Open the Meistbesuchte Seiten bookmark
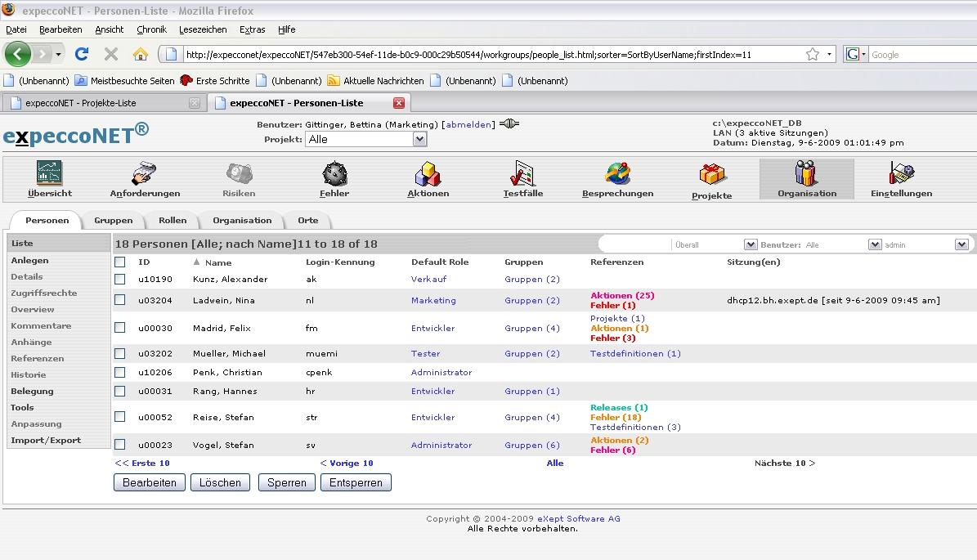 tap(124, 80)
